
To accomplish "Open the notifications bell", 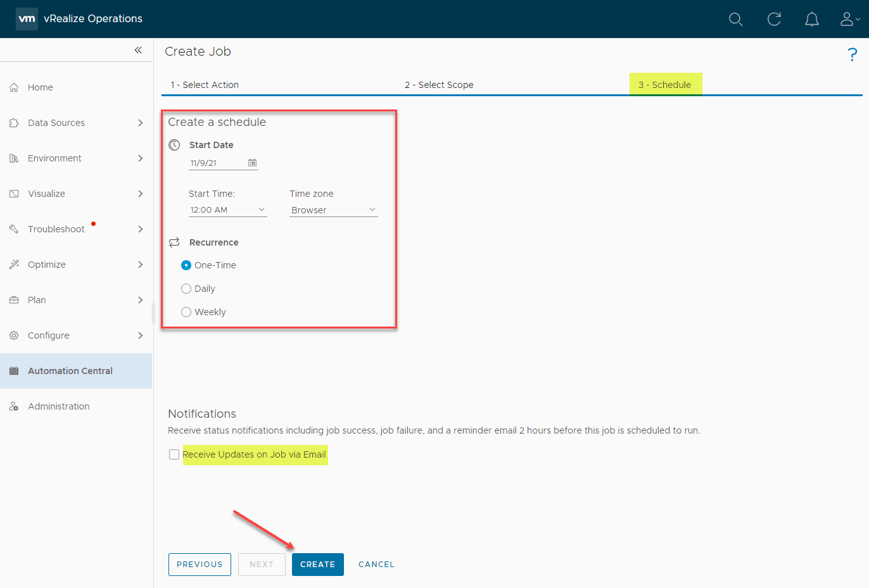I will (811, 19).
